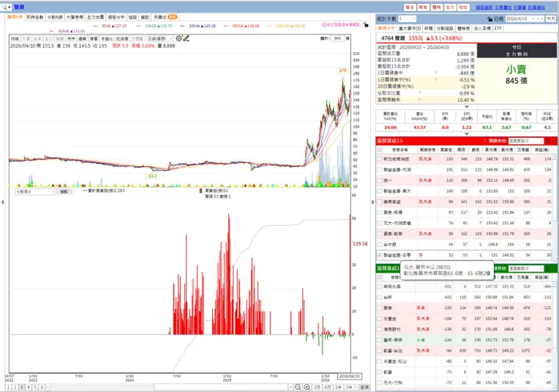Click the arrow between chart and right panel

tap(373, 202)
